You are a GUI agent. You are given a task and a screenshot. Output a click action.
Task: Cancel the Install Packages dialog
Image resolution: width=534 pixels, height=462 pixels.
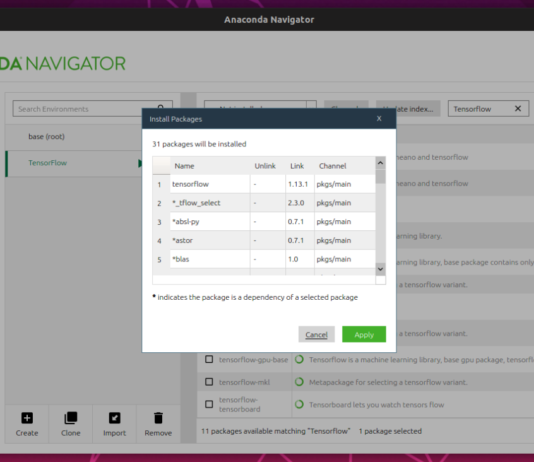(316, 334)
